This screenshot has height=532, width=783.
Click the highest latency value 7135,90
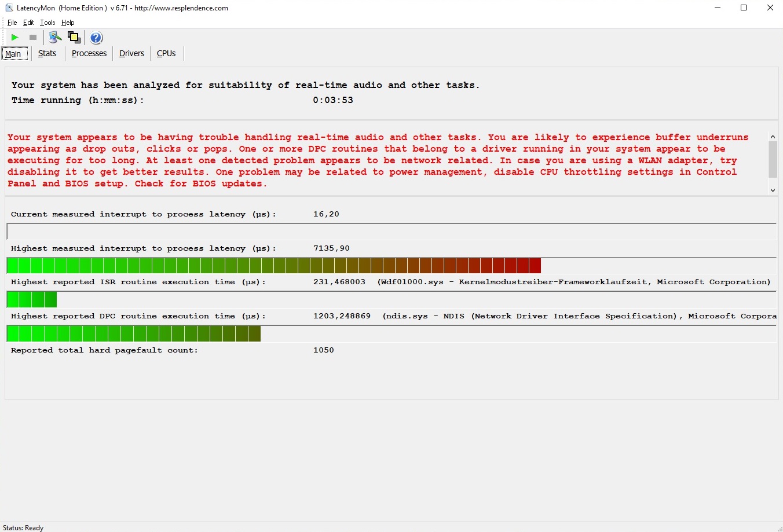(x=331, y=248)
